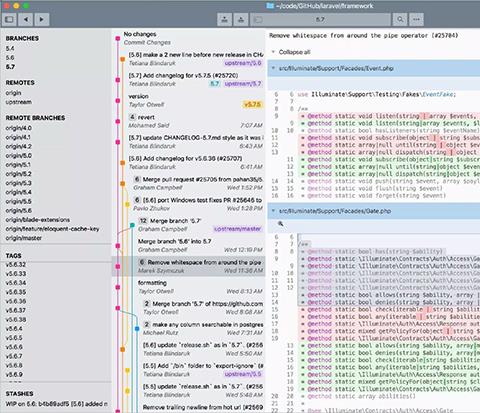Select the WIP on 5.6 stash entry
480x413 pixels.
coord(56,404)
